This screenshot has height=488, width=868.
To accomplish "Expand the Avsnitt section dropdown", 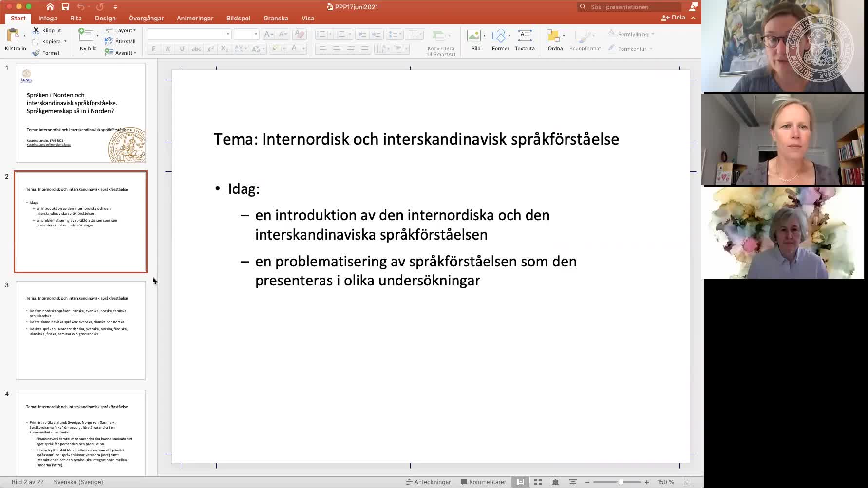I will pos(121,53).
